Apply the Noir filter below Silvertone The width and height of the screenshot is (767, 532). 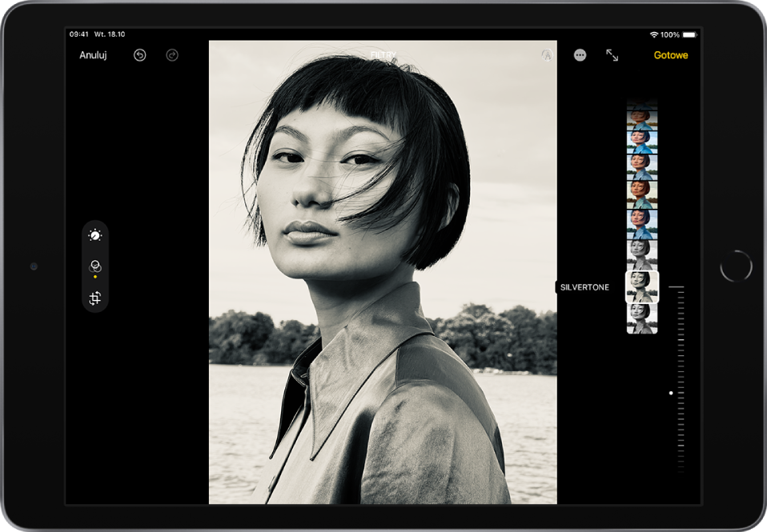642,318
